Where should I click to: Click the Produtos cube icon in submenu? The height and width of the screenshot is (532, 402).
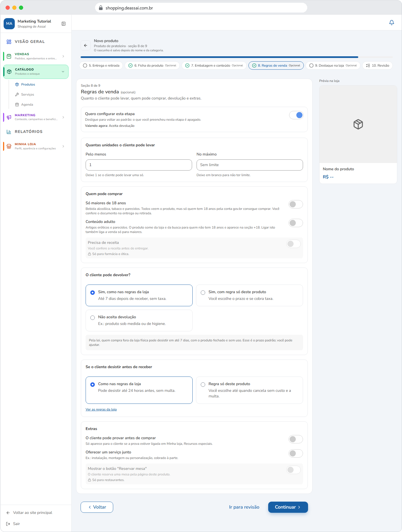17,84
